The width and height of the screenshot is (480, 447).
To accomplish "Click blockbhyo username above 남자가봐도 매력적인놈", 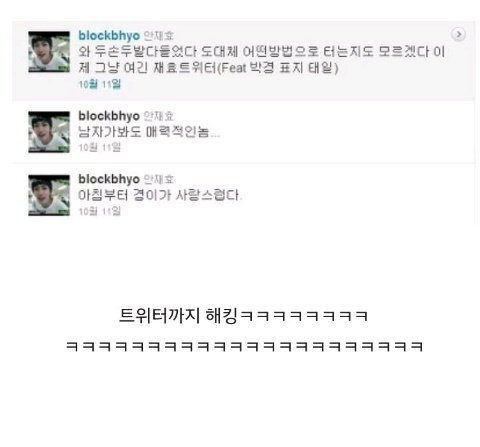I will point(109,116).
